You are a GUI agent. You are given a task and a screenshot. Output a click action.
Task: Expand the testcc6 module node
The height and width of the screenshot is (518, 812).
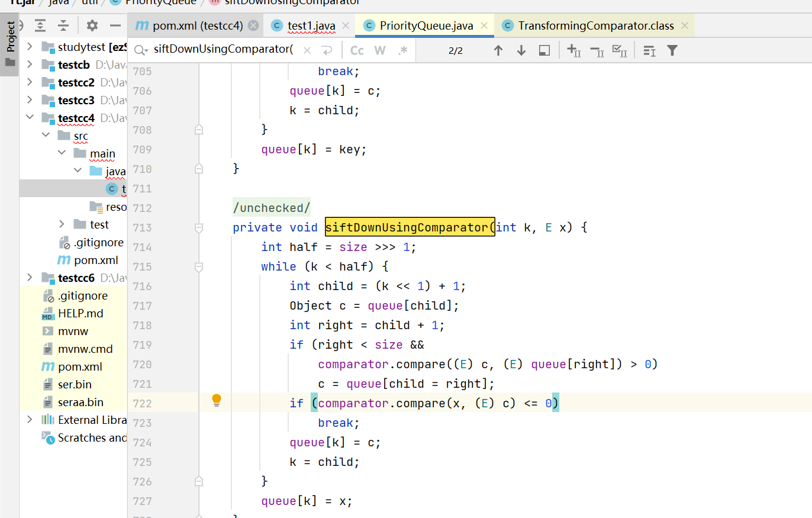(x=30, y=278)
